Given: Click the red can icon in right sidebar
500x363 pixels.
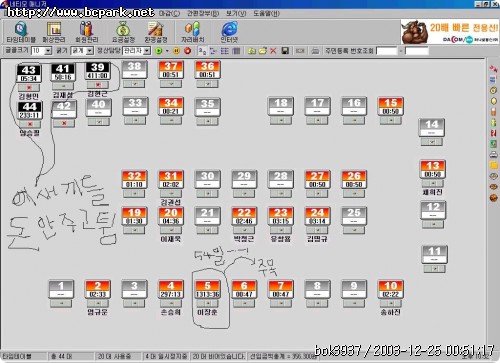Looking at the screenshot, I should click(x=494, y=133).
